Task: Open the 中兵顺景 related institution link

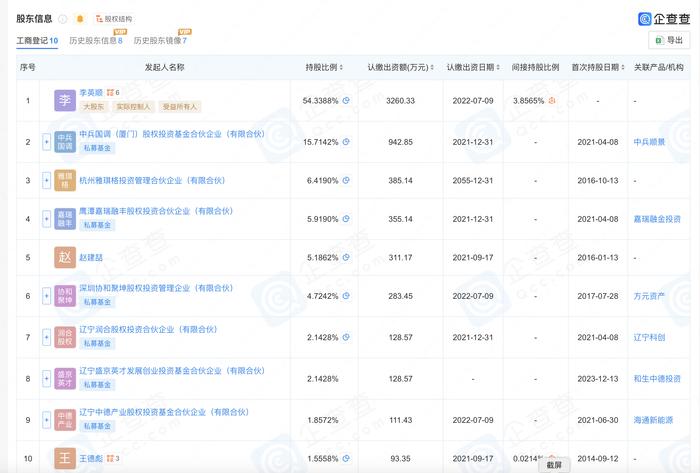Action: click(650, 142)
